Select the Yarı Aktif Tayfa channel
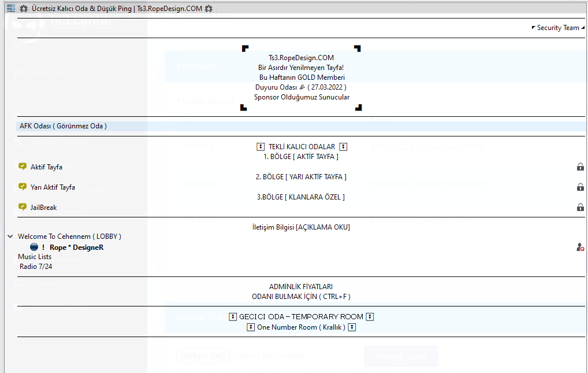Image resolution: width=588 pixels, height=373 pixels. point(53,187)
